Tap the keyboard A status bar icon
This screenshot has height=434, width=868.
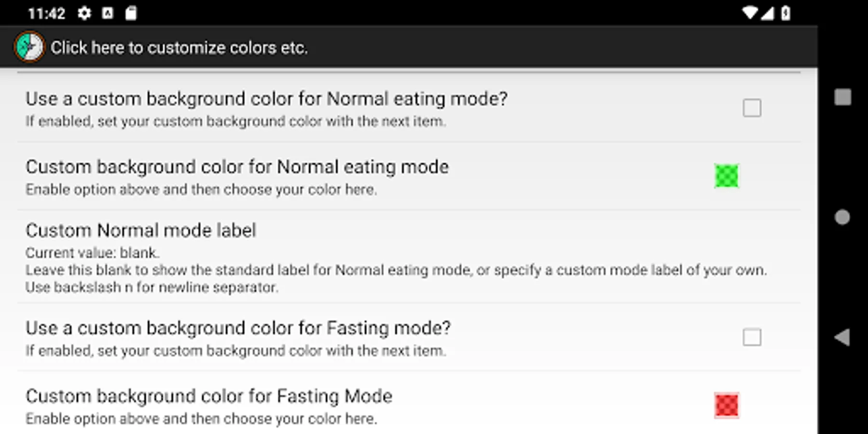click(108, 14)
